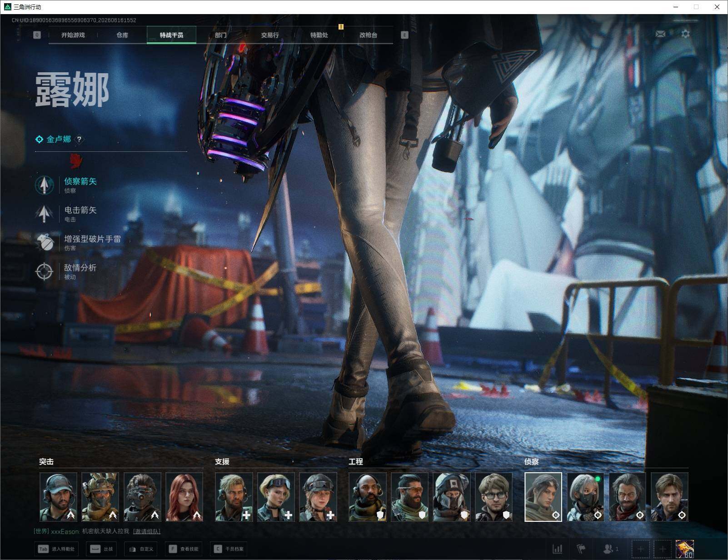The width and height of the screenshot is (728, 560).
Task: Open the team members icon showing 1
Action: coord(610,549)
